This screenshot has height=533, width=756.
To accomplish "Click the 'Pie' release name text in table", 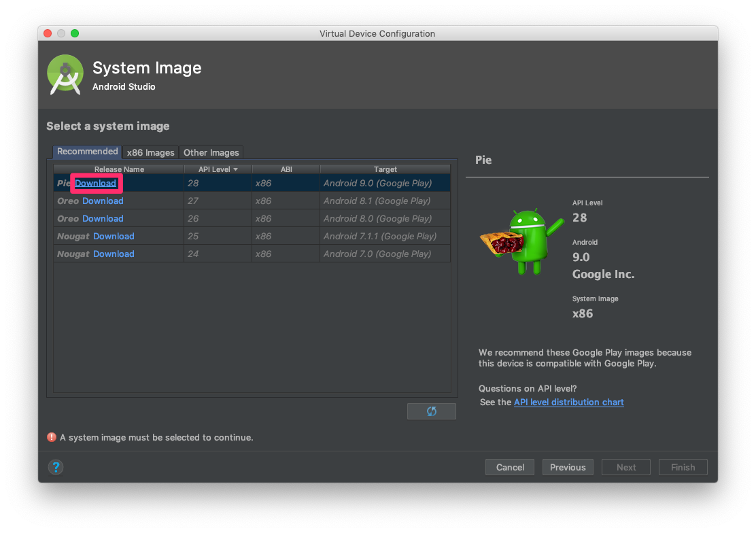I will (x=64, y=184).
